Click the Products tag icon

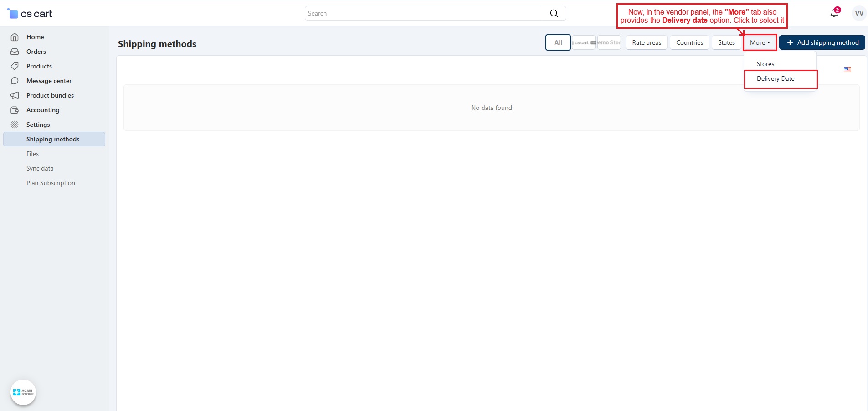[x=15, y=66]
